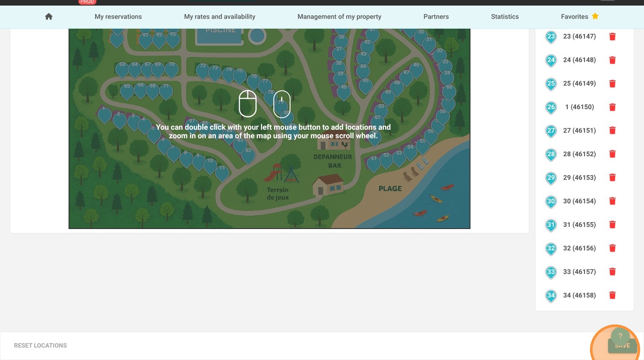This screenshot has width=644, height=360.
Task: Delete location 32 (46156)
Action: (x=612, y=249)
